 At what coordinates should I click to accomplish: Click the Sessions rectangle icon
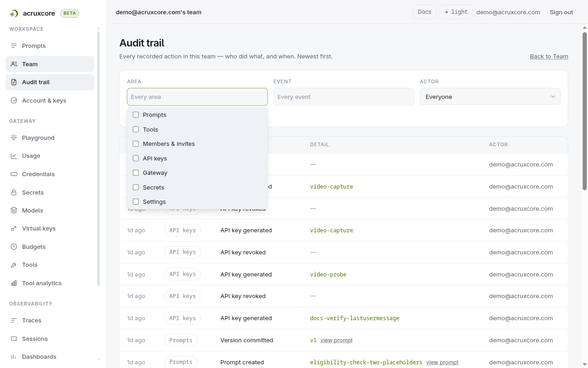(x=14, y=339)
